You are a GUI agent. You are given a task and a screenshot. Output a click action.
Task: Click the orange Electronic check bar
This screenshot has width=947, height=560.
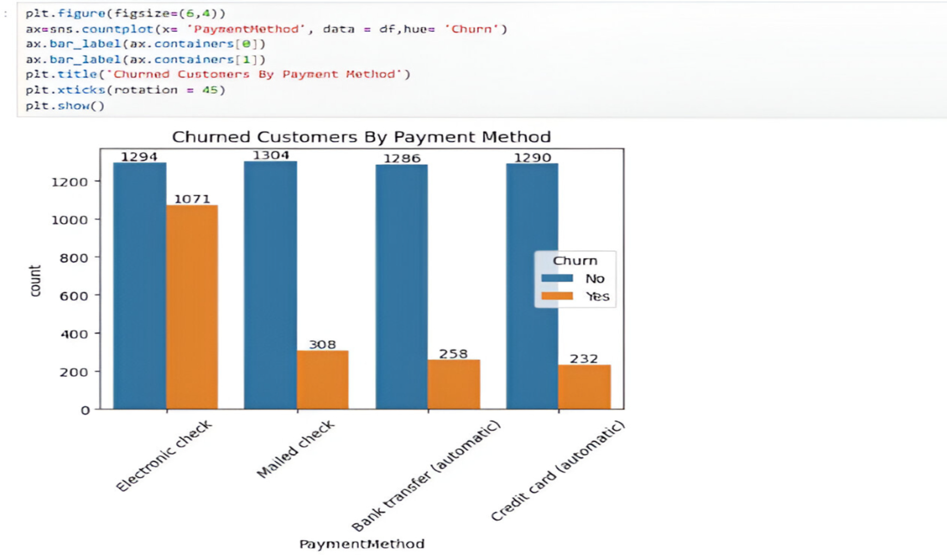coord(192,307)
